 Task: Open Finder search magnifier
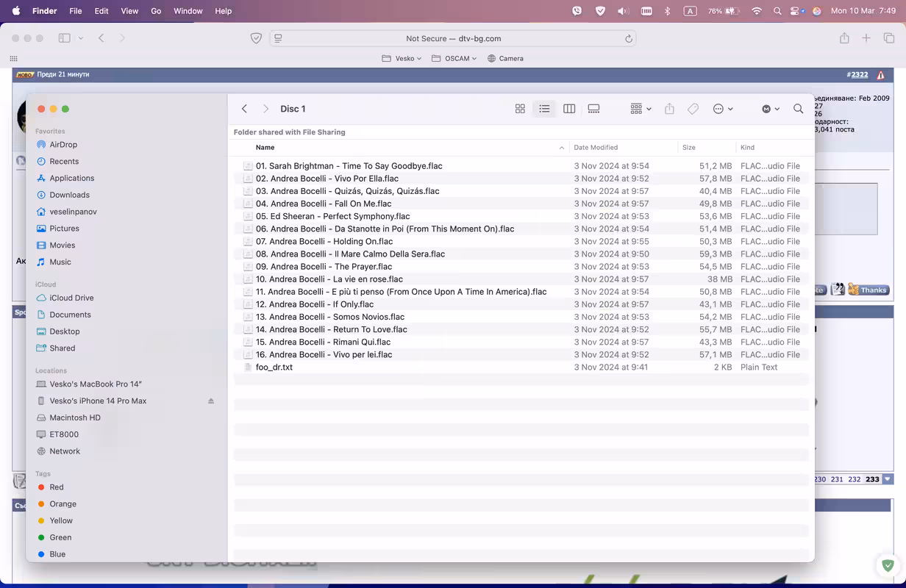799,109
